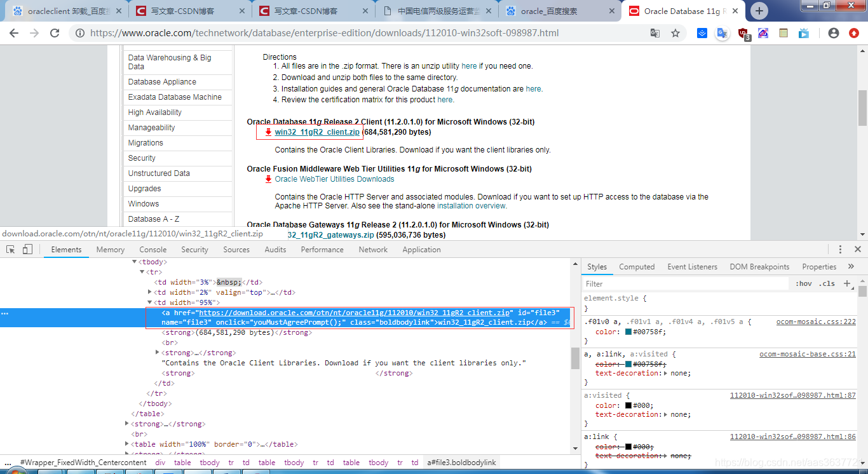Viewport: 868px width, 474px height.
Task: Reload the Oracle download page
Action: [55, 33]
